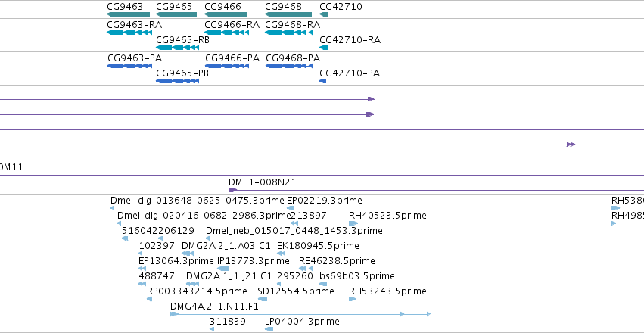Select the 488747 EST arrows
This screenshot has height=333, width=644.
pyautogui.click(x=142, y=284)
